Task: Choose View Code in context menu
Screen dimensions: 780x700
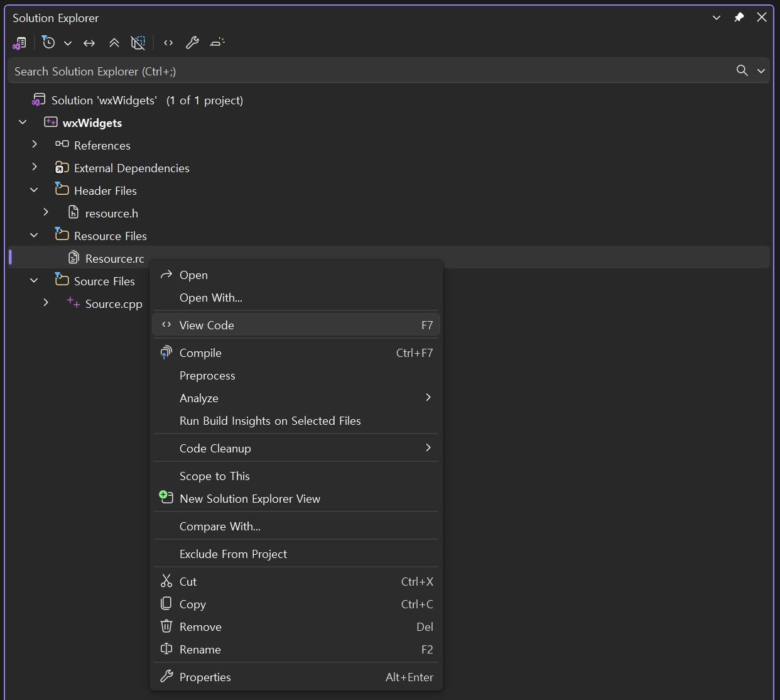Action: (296, 325)
